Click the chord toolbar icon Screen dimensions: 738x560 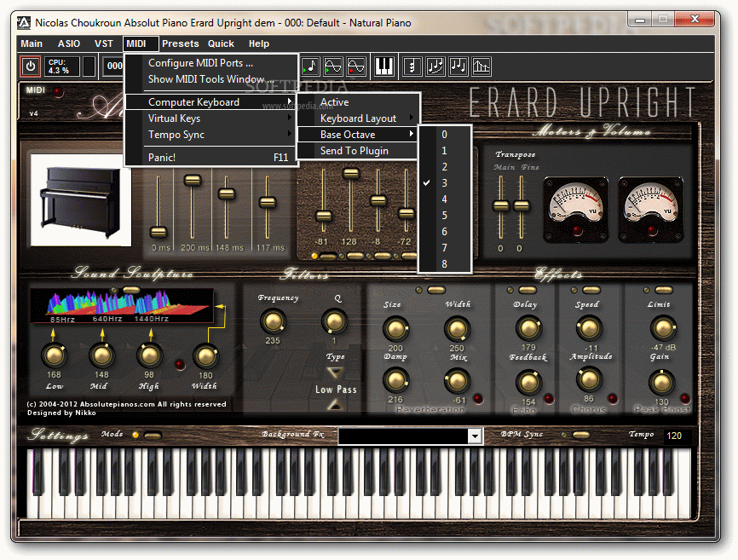click(x=412, y=66)
